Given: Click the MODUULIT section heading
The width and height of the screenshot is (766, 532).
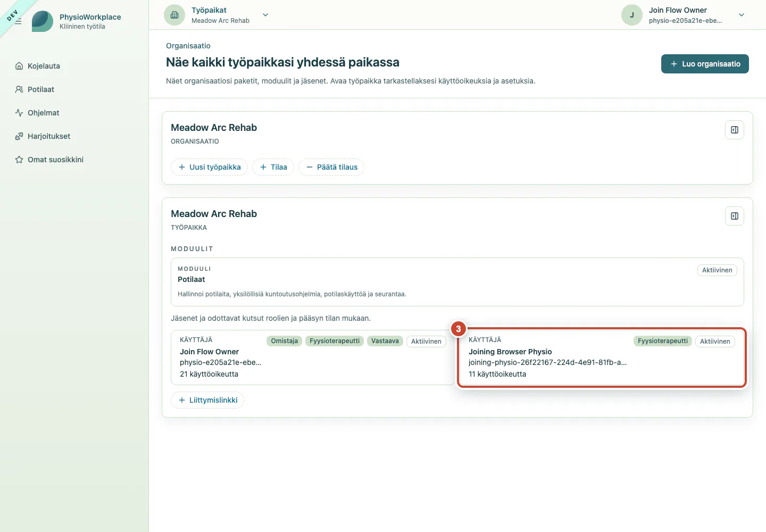Looking at the screenshot, I should point(192,249).
